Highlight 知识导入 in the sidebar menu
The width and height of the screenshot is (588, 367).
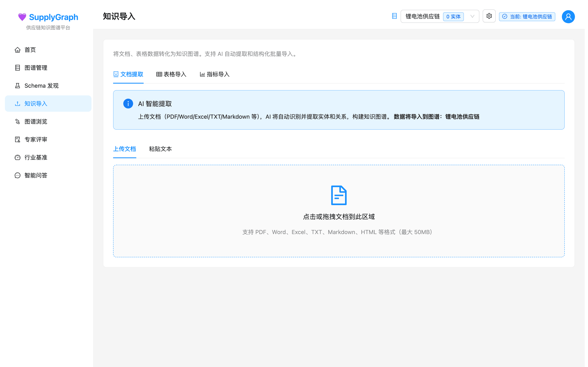(x=36, y=104)
